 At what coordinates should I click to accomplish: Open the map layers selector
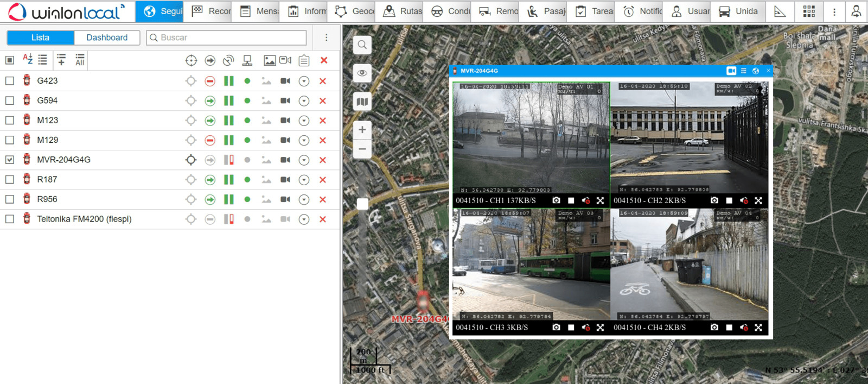click(x=362, y=102)
